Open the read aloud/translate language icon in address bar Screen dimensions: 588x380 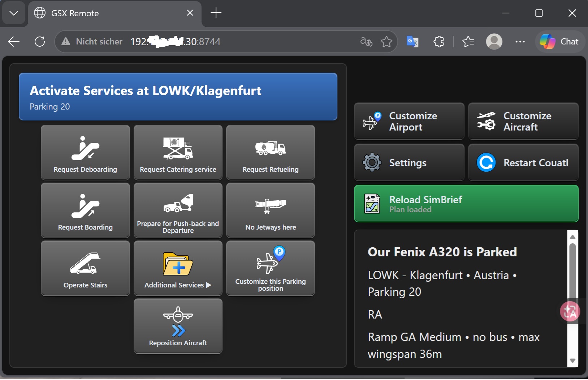click(x=366, y=42)
